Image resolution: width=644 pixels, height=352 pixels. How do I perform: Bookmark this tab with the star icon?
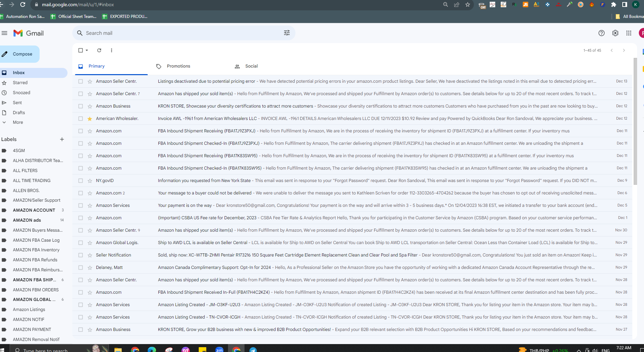coord(467,4)
